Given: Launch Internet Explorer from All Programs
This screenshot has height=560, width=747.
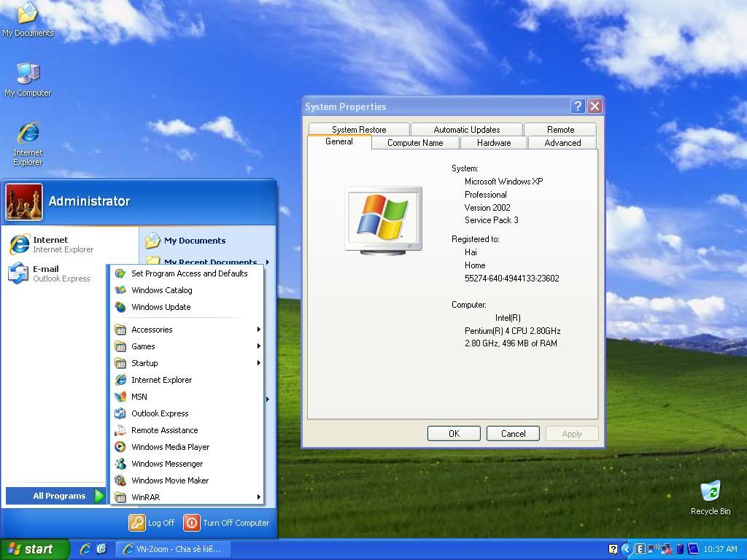Looking at the screenshot, I should (187, 380).
